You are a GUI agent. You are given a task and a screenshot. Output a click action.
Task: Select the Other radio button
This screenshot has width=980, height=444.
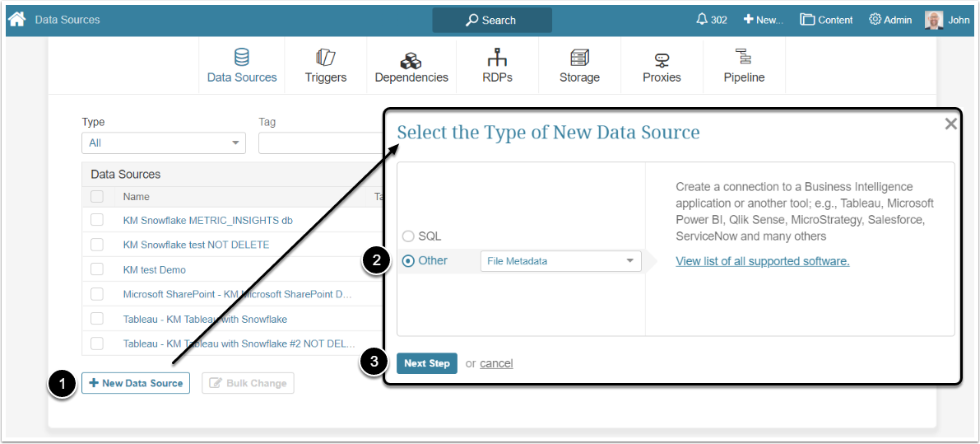point(408,261)
